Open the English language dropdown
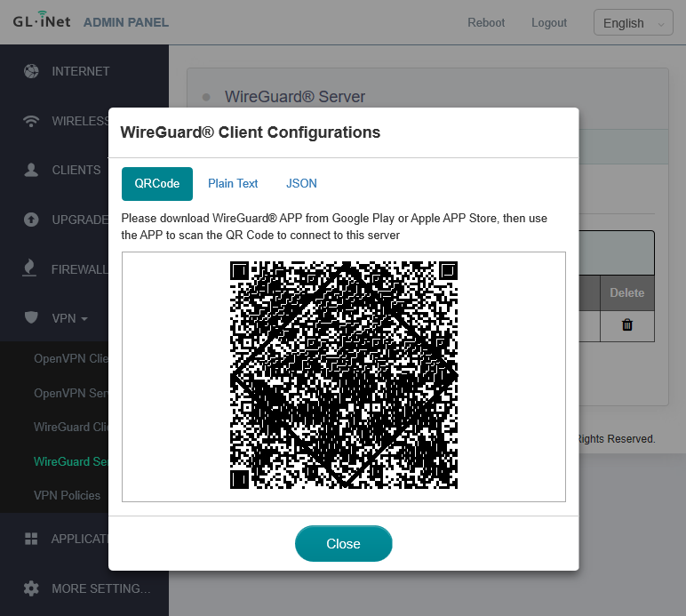 tap(633, 23)
